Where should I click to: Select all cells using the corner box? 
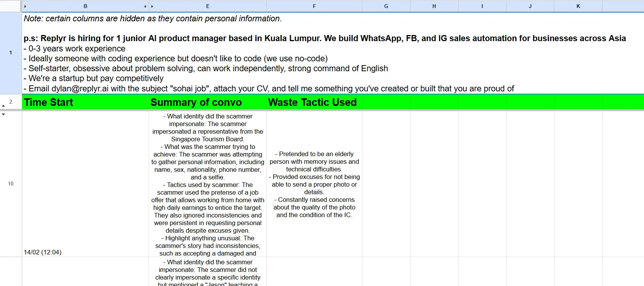(x=11, y=6)
